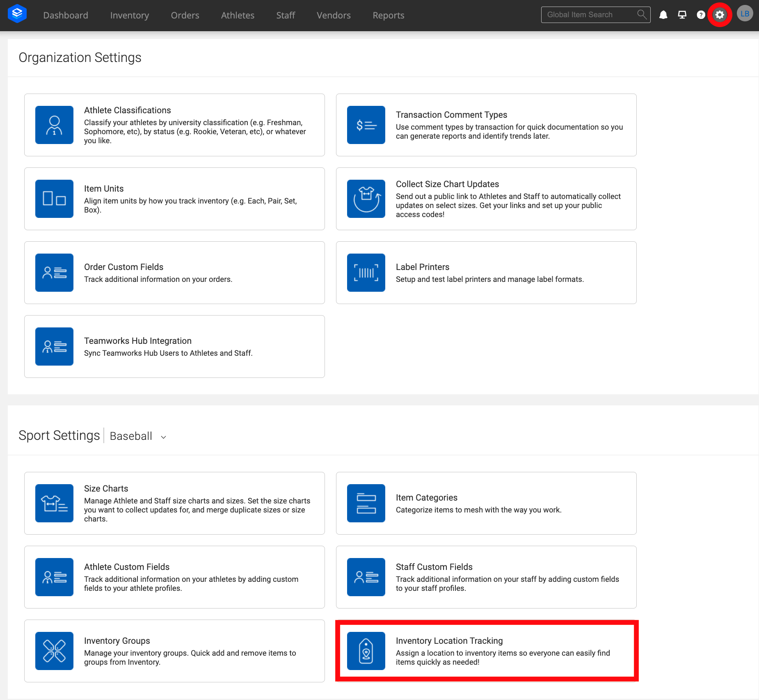
Task: Click Inventory Groups description text
Action: (x=190, y=657)
